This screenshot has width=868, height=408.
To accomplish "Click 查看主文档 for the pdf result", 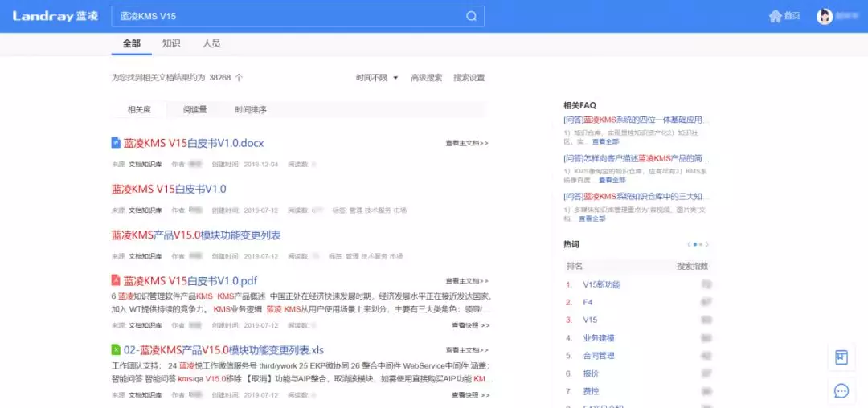I will pyautogui.click(x=467, y=281).
